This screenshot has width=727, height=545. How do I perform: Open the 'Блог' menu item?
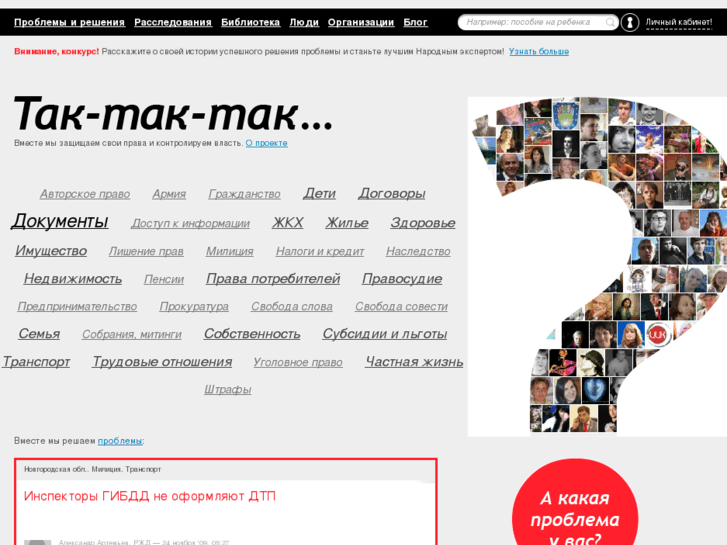point(415,22)
